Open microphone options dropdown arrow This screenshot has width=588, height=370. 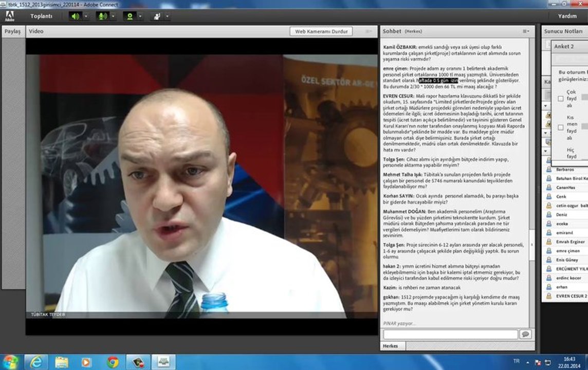pos(113,16)
